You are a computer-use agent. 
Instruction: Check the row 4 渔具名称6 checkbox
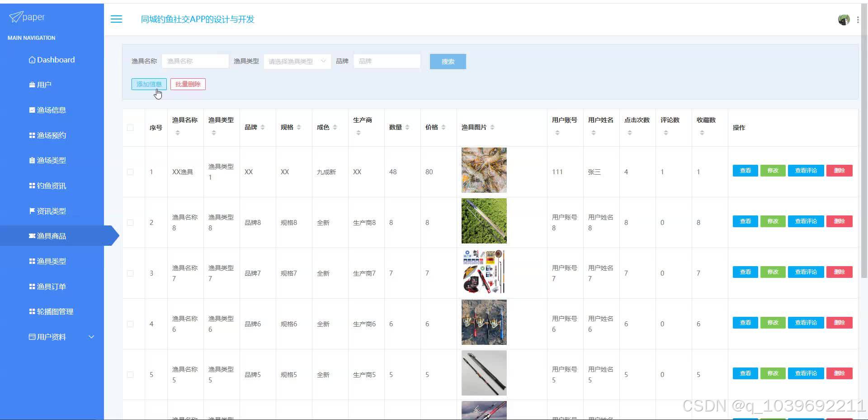(130, 324)
